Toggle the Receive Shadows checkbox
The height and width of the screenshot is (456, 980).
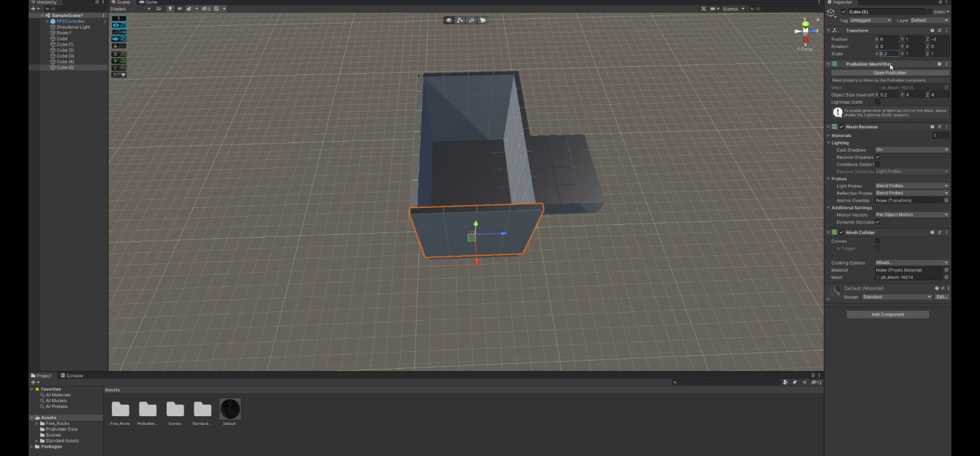877,157
